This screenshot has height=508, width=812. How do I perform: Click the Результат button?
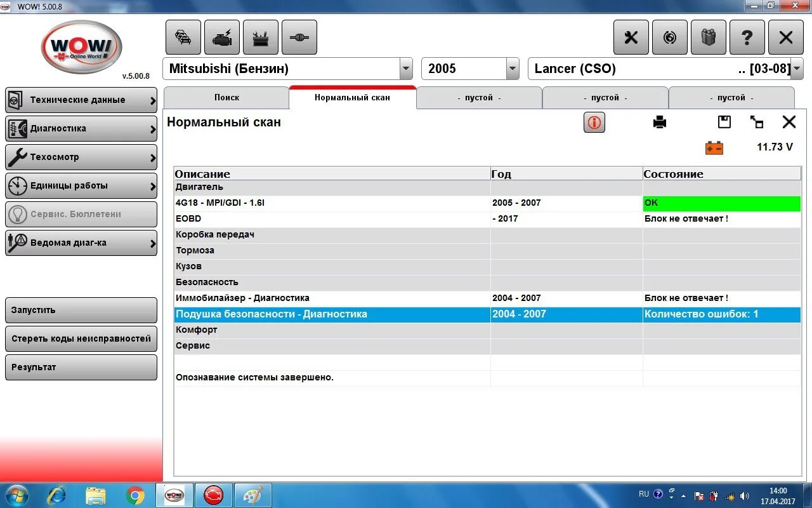coord(81,368)
